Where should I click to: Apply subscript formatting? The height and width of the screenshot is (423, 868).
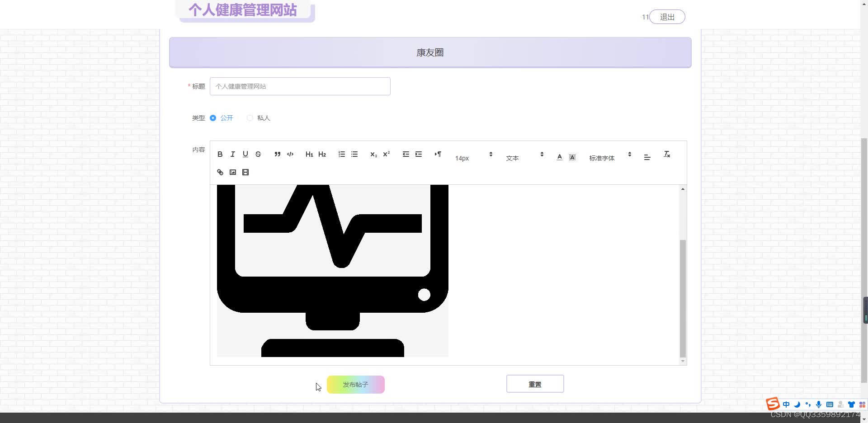[x=373, y=154]
